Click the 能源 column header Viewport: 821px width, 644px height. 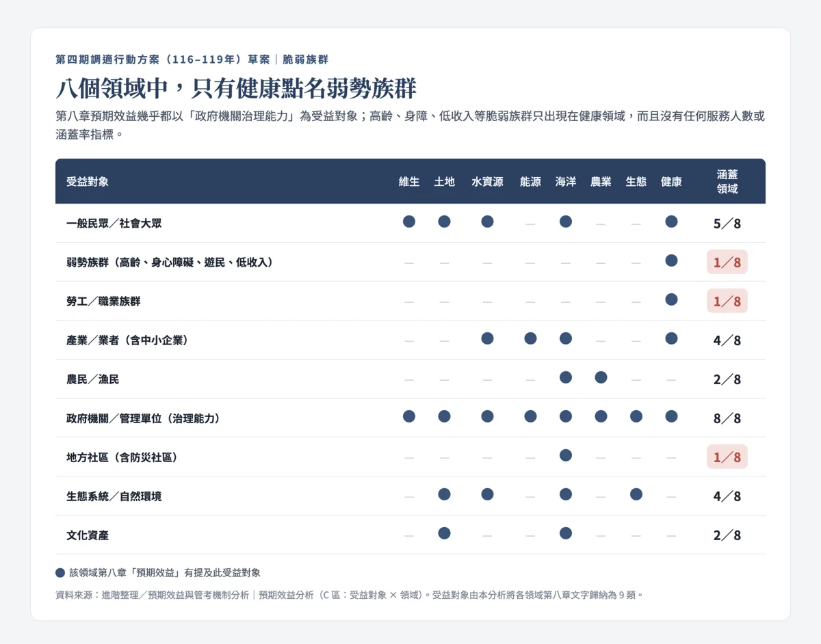[530, 182]
